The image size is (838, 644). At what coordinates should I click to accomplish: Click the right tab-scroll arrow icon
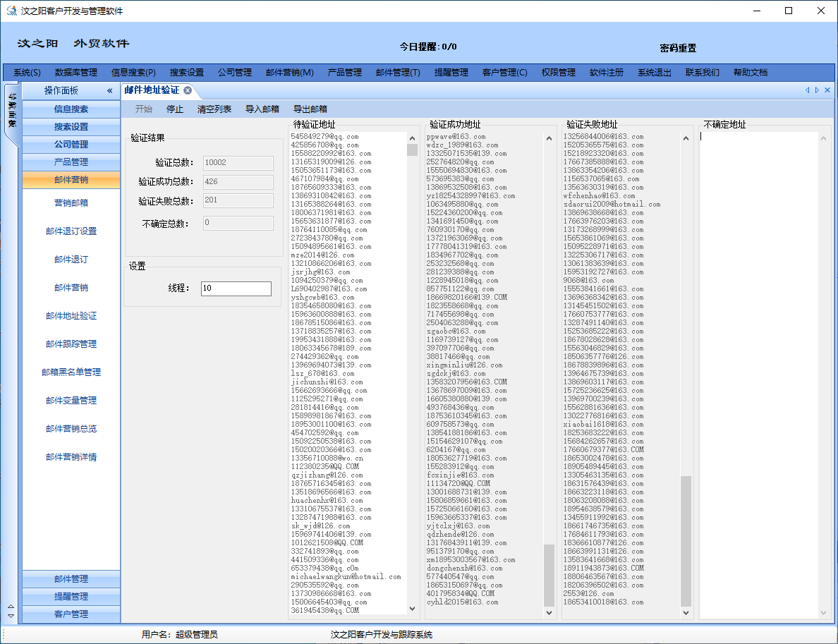(817, 90)
